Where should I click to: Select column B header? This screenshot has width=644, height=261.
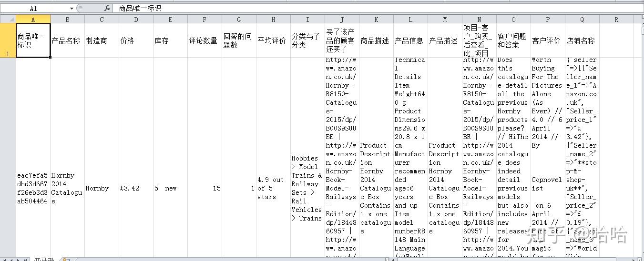click(67, 19)
